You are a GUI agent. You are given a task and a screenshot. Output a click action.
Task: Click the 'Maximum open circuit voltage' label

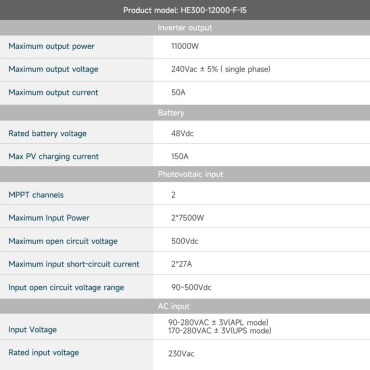click(x=63, y=241)
